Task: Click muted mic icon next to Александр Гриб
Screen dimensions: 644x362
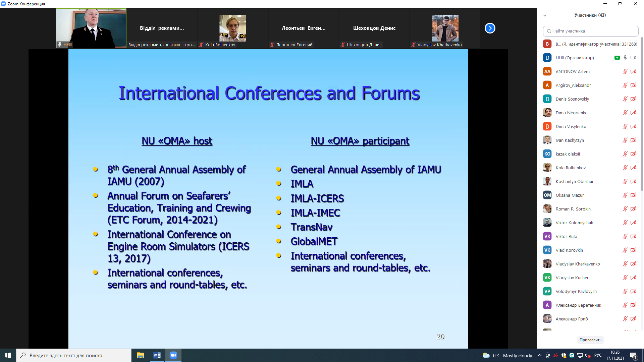Action: [x=625, y=319]
